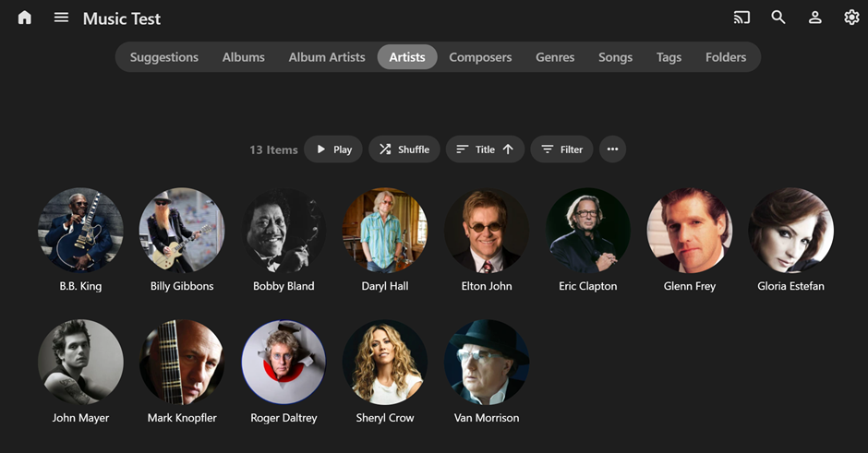
Task: Play all 13 items
Action: [x=333, y=149]
